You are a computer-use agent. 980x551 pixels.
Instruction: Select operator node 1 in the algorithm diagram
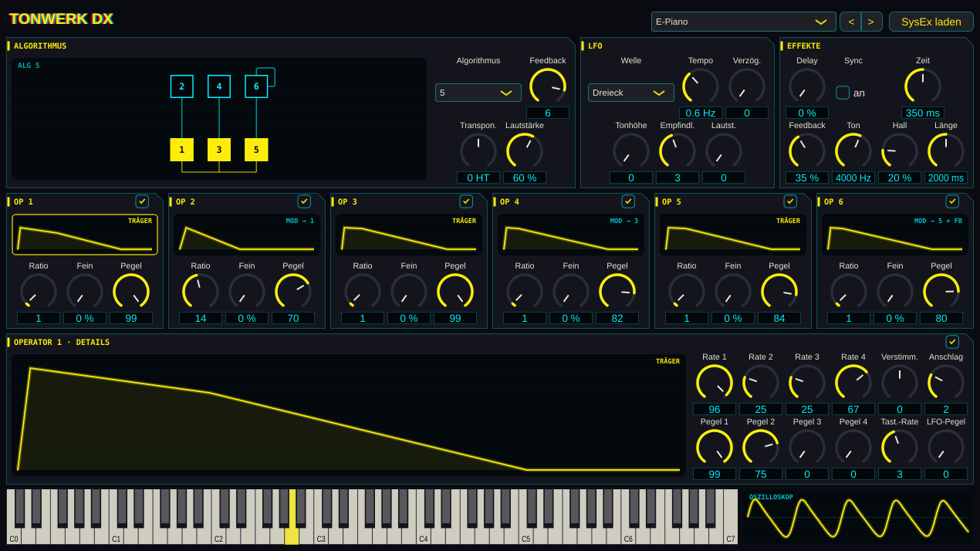click(x=182, y=150)
